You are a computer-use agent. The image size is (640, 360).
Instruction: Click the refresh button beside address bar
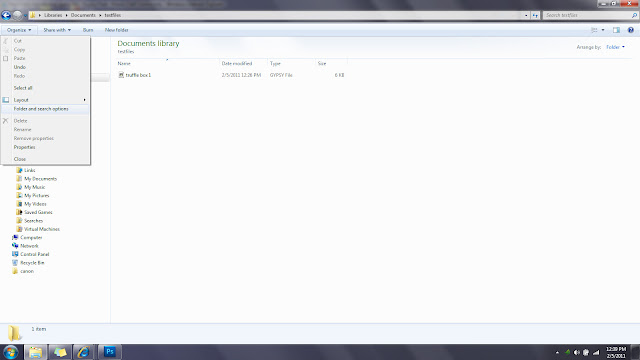point(535,15)
